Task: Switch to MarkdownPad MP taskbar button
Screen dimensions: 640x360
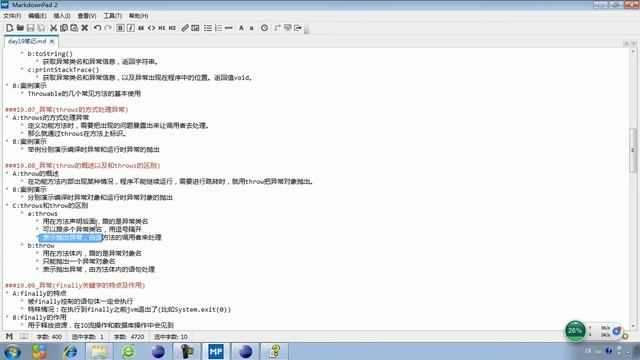Action: pyautogui.click(x=216, y=351)
